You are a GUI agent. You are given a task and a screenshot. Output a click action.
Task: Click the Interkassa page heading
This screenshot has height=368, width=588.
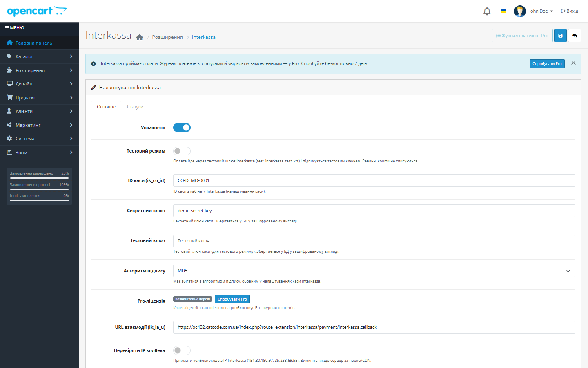point(108,36)
